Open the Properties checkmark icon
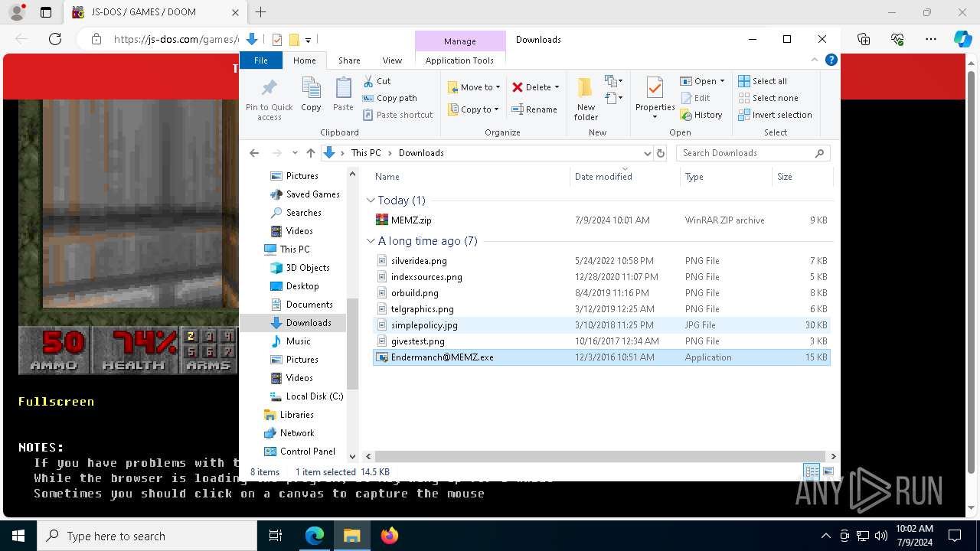 click(655, 87)
